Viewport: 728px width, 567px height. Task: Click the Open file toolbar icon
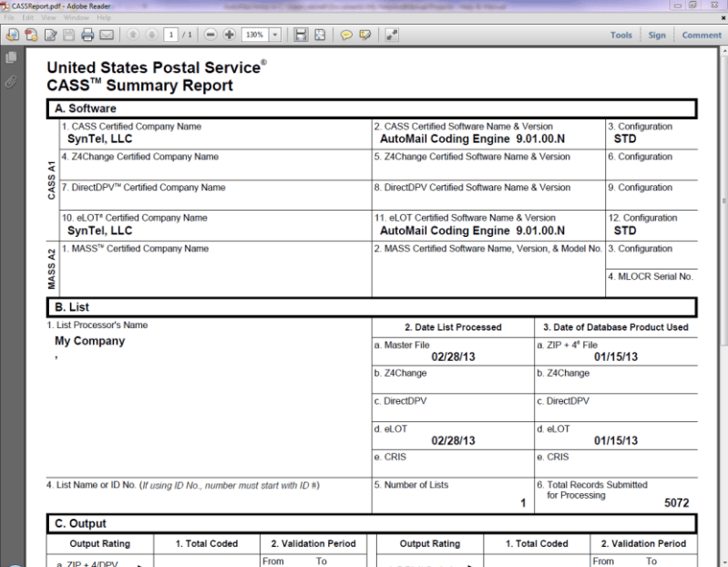point(13,35)
